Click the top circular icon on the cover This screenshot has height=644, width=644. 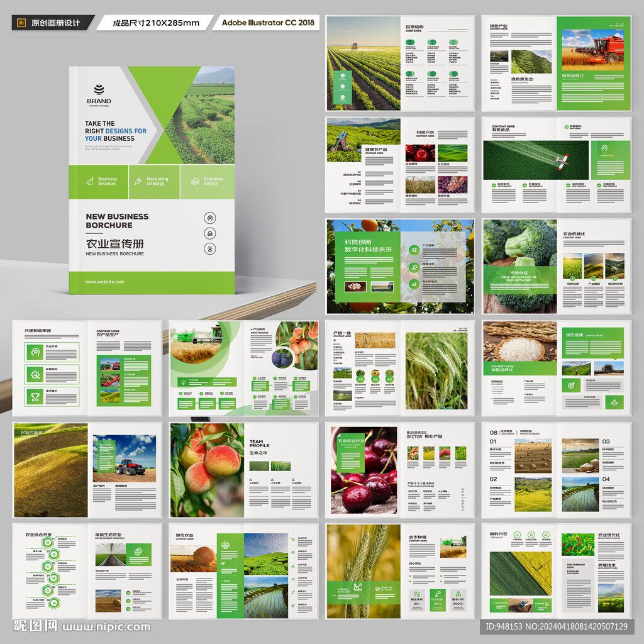click(210, 218)
